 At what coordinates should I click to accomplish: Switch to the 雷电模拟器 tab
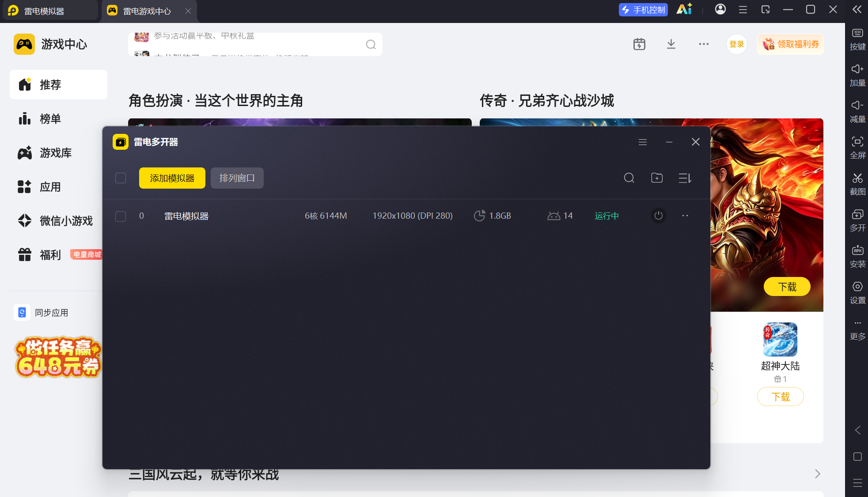(50, 11)
